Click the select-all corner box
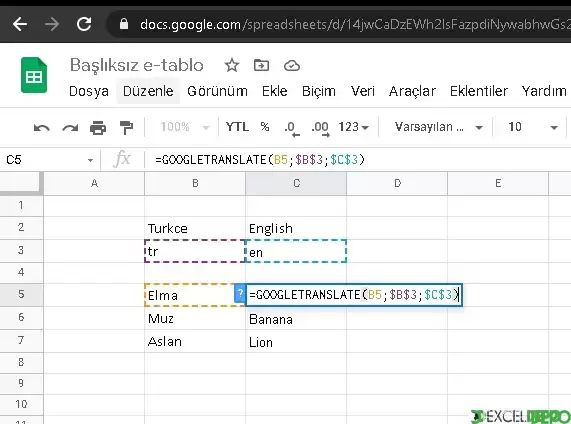The height and width of the screenshot is (424, 571). point(21,182)
